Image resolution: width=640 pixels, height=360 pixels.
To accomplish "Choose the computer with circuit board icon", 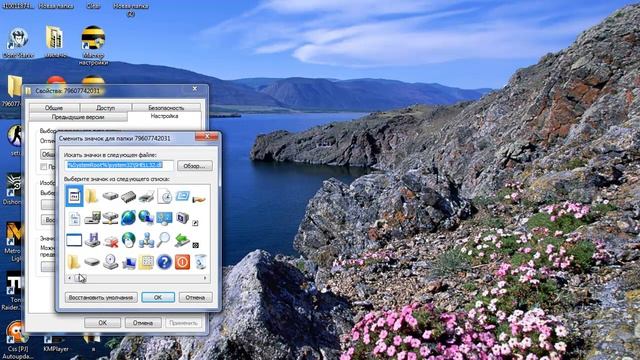I will 92,218.
